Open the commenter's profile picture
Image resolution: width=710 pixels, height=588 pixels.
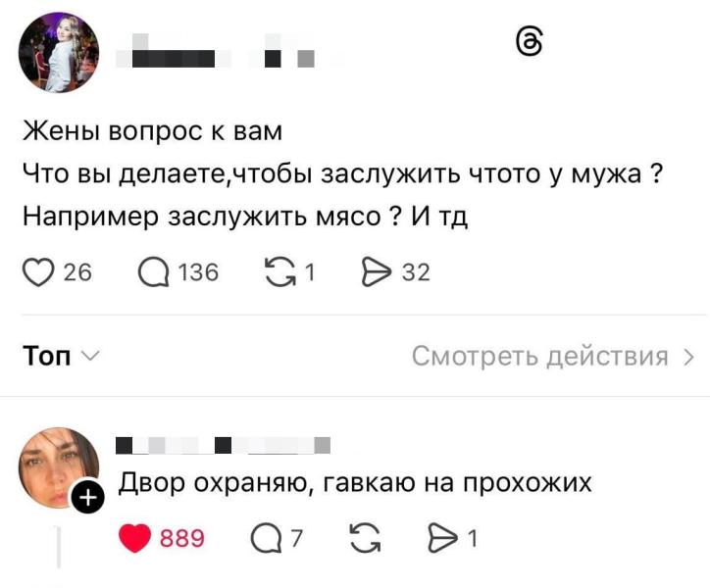tap(58, 466)
